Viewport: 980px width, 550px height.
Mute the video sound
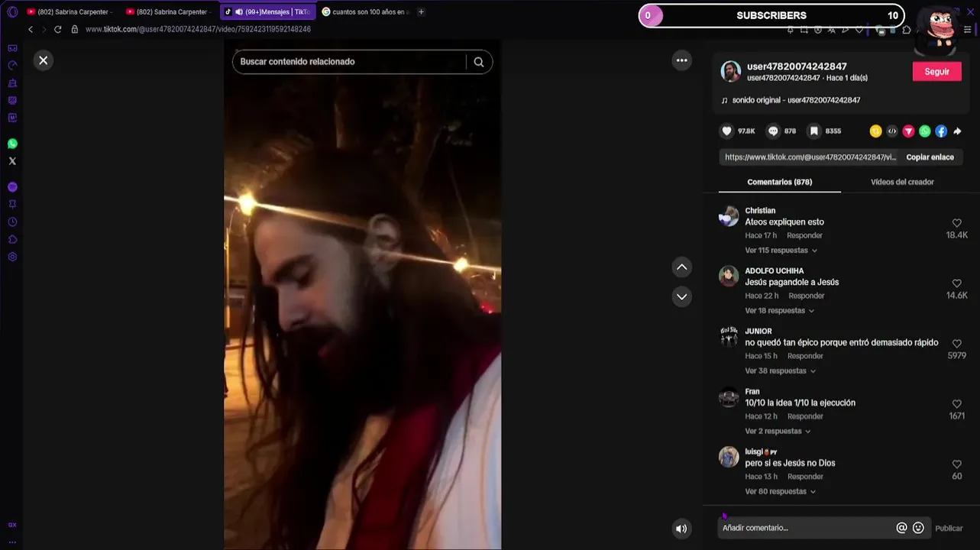tap(681, 528)
